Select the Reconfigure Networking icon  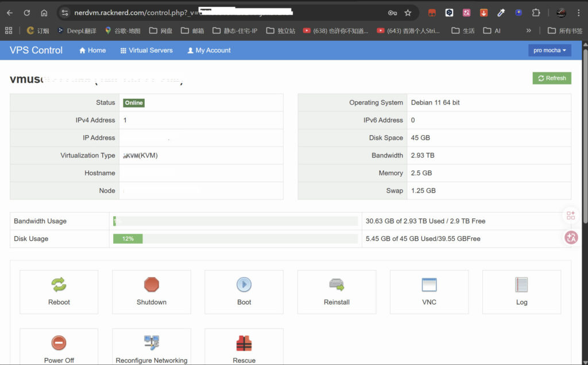coord(152,343)
